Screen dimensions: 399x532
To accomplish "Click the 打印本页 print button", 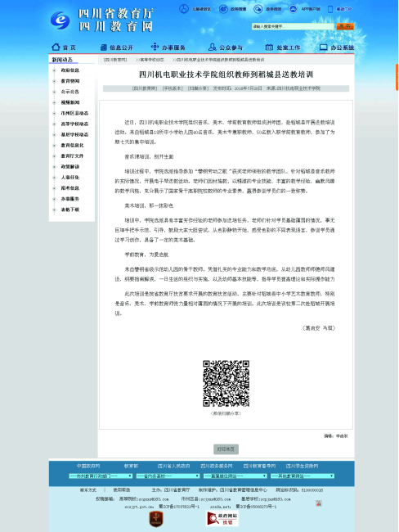I will 226,449.
